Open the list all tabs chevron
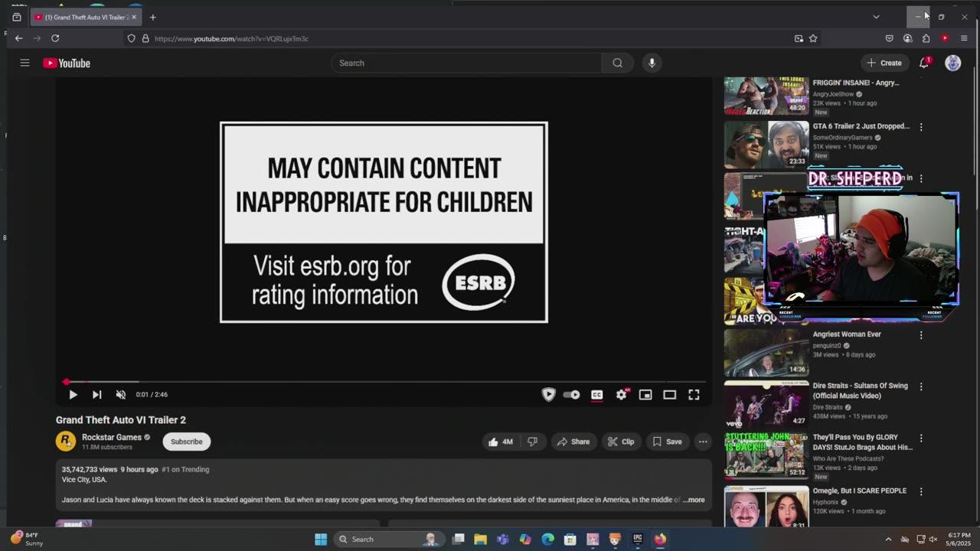Screen dimensions: 980x551 (876, 17)
